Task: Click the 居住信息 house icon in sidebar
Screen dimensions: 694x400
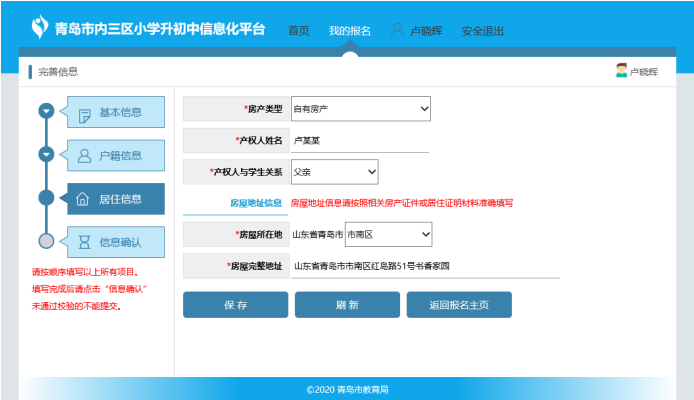Action: pyautogui.click(x=85, y=199)
